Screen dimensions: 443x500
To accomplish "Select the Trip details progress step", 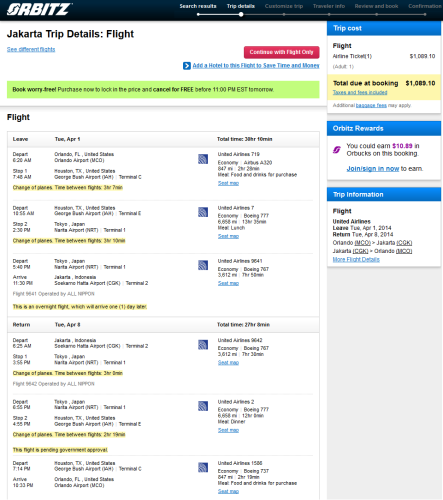I will click(241, 6).
